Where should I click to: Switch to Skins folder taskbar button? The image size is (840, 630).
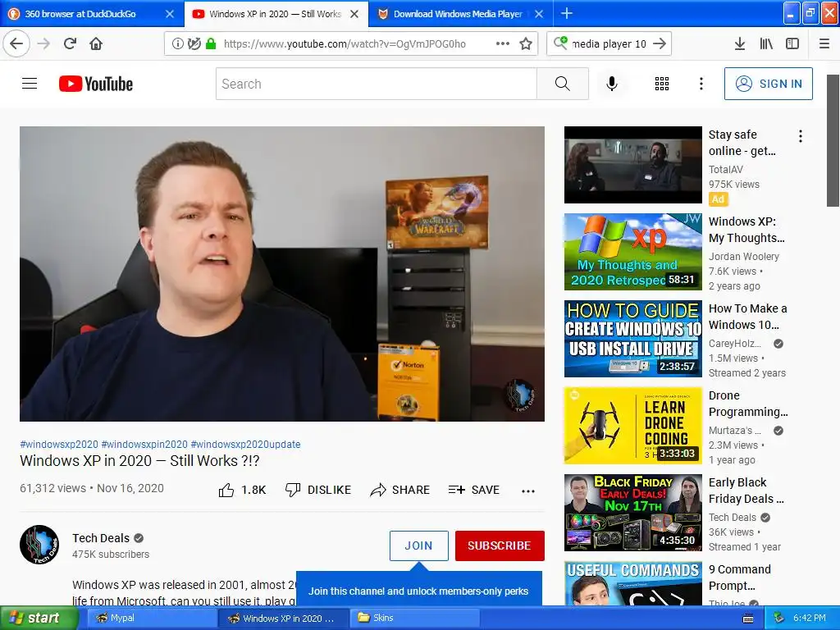(414, 618)
